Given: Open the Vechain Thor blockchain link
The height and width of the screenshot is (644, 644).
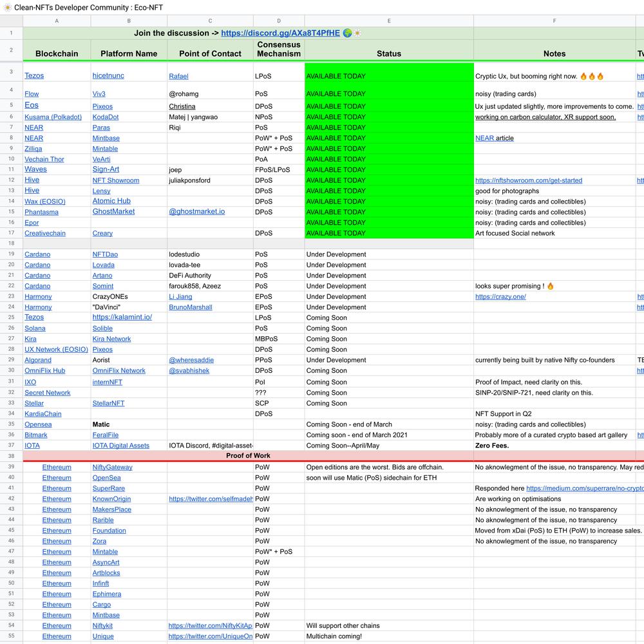Looking at the screenshot, I should [44, 159].
